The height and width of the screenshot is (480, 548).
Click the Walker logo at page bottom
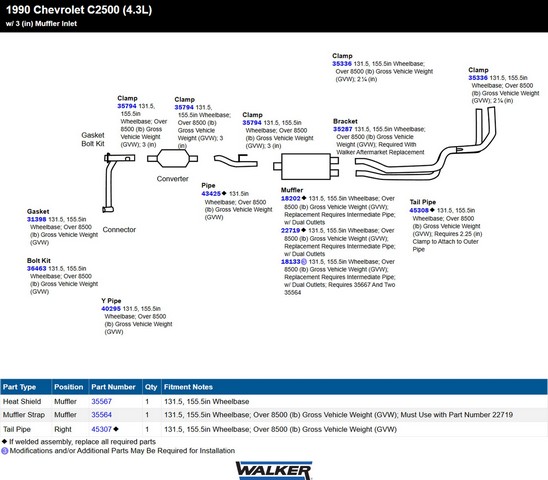pyautogui.click(x=274, y=470)
